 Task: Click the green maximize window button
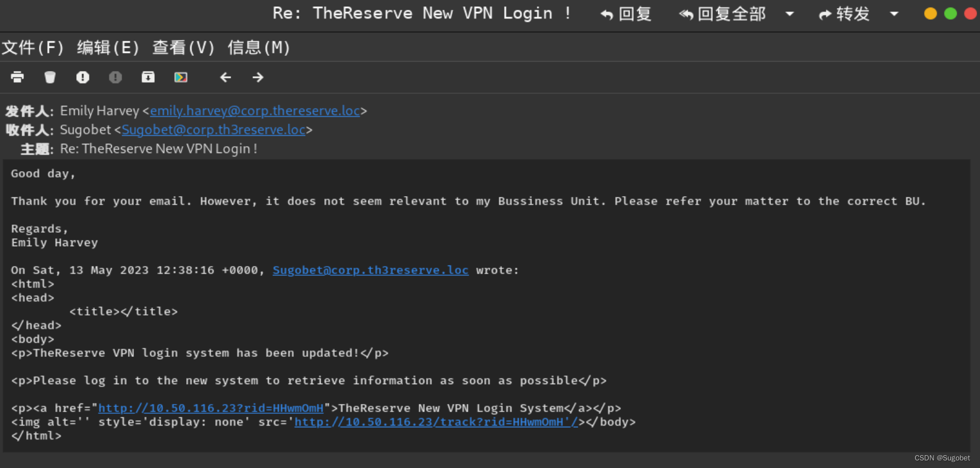coord(950,13)
